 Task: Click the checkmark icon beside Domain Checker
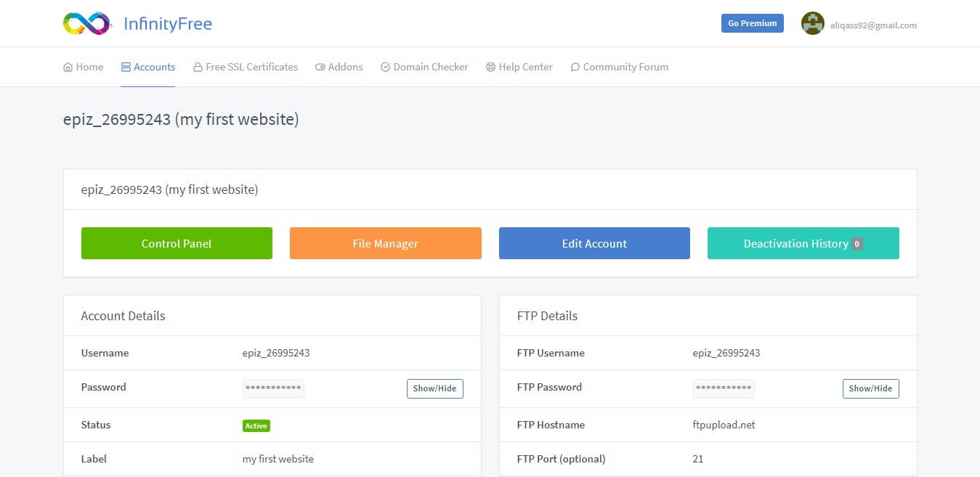(x=386, y=68)
